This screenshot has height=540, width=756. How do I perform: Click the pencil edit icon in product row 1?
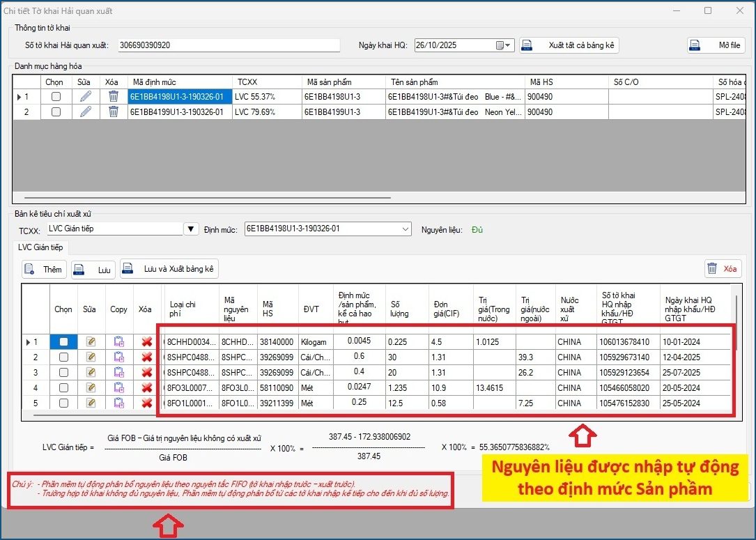pos(85,97)
